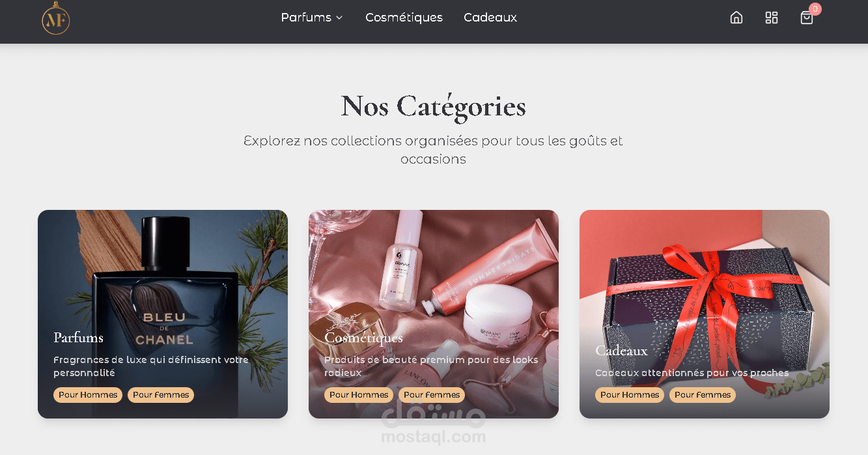The width and height of the screenshot is (868, 455).
Task: Select Pour Femmes tag under Parfums
Action: click(161, 395)
